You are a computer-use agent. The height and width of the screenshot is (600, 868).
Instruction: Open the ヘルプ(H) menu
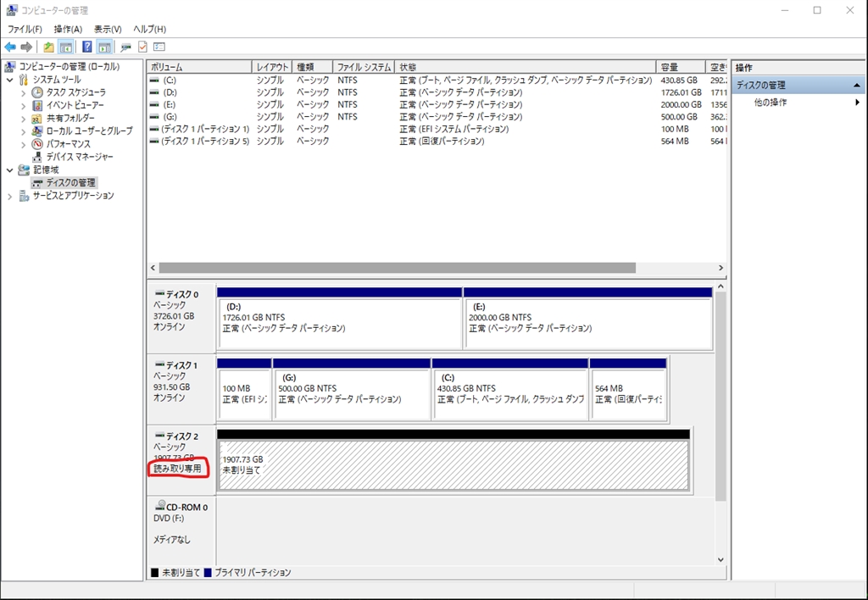[149, 29]
